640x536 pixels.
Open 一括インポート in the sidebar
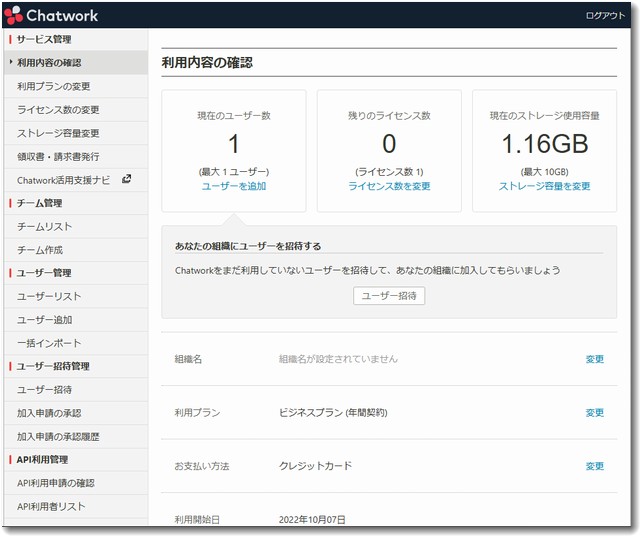click(x=76, y=343)
